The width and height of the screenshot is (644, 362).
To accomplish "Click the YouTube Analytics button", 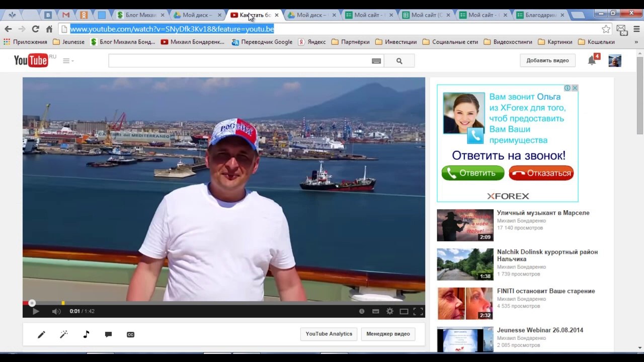I will (329, 334).
